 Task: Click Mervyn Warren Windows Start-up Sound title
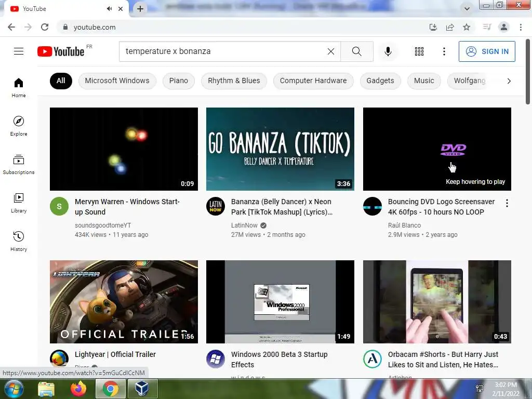[127, 207]
